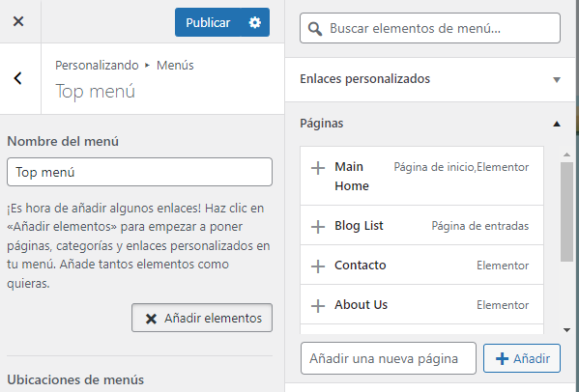Focus the Buscar elementos de menú field
The height and width of the screenshot is (392, 579).
click(x=430, y=28)
